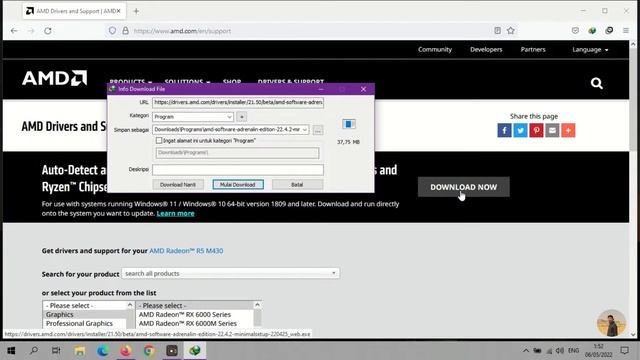Close the Info Download File dialog
The image size is (640, 360).
(x=363, y=89)
